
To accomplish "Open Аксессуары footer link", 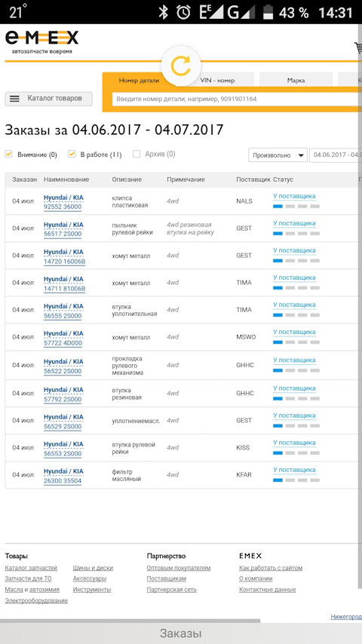I will (90, 578).
